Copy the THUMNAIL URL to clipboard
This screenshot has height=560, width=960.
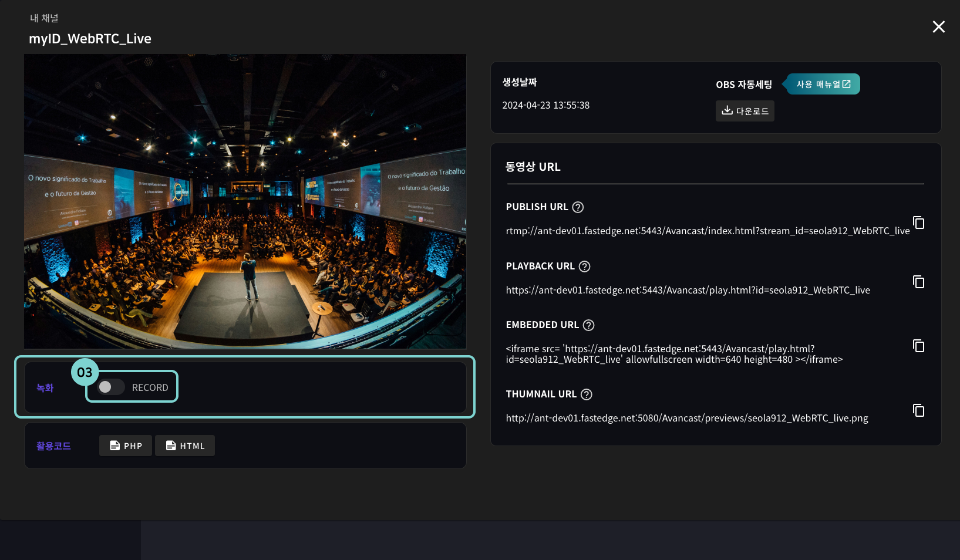(x=918, y=410)
